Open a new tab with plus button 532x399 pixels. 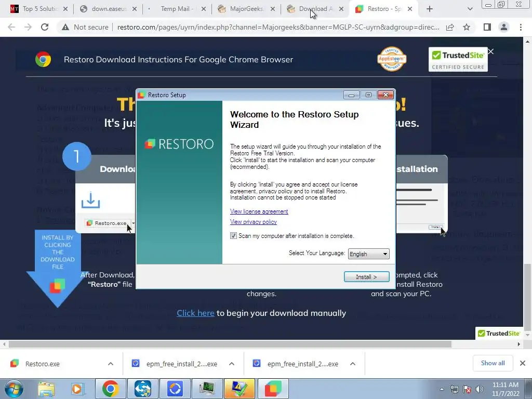(x=430, y=9)
